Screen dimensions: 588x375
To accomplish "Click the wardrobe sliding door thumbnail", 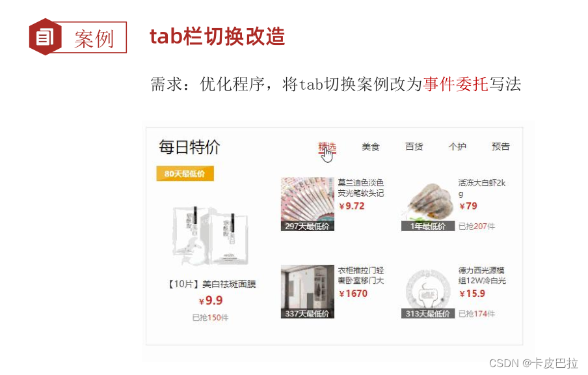I will tap(308, 292).
